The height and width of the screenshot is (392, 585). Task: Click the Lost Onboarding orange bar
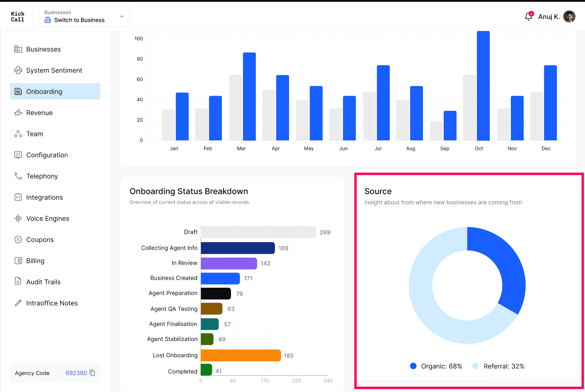tap(241, 356)
